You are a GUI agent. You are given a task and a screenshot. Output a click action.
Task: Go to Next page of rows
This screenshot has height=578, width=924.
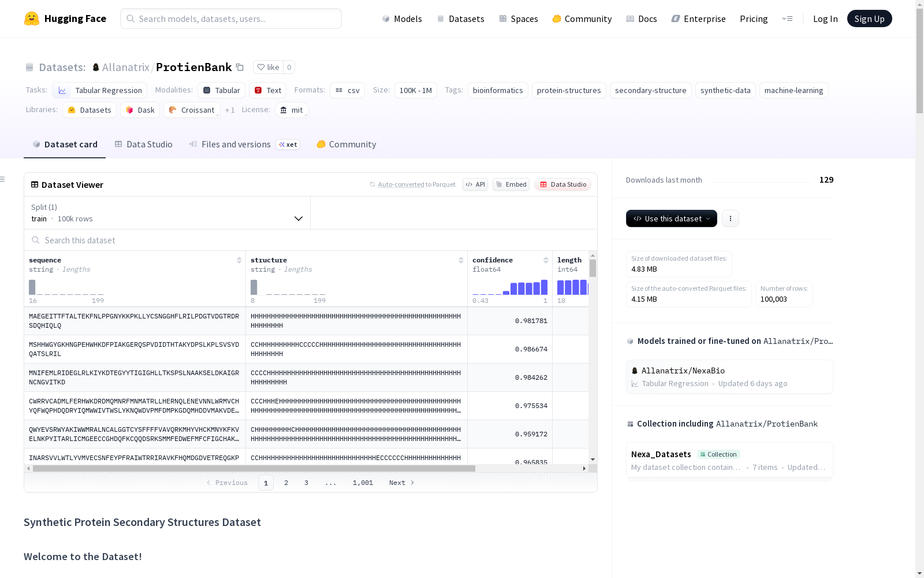402,483
